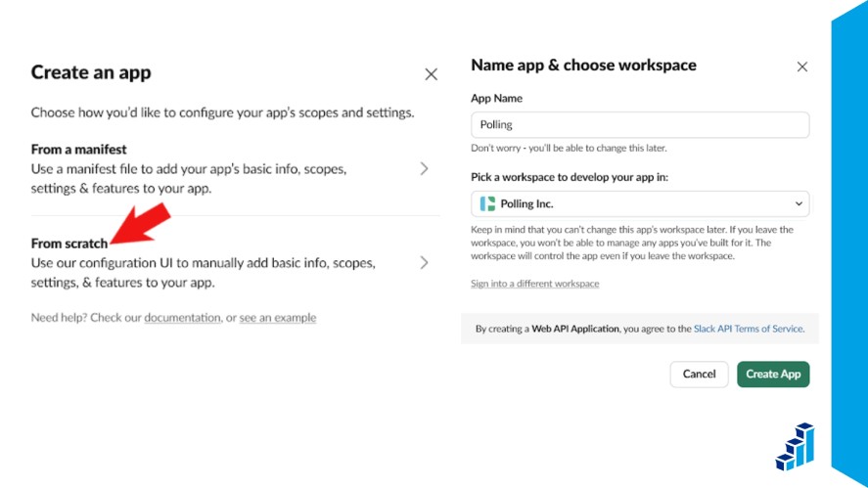Close the Name app & choose workspace dialog
Screen dimensions: 868x488
[801, 67]
